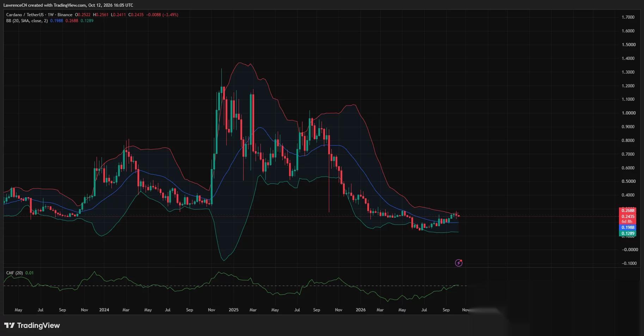Click the red BB upper value 0.2688 in legend
This screenshot has width=644, height=336.
pos(72,21)
